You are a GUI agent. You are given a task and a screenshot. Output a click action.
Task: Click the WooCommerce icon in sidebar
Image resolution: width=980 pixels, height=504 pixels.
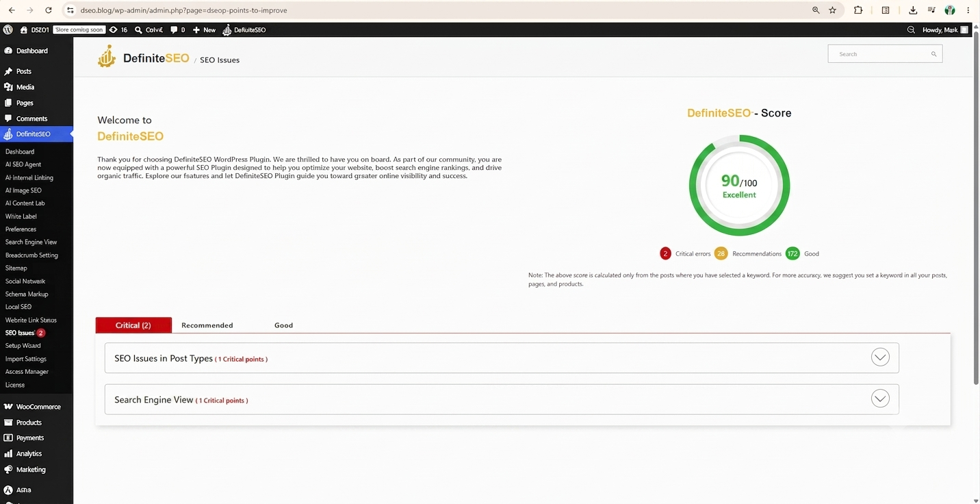point(8,407)
